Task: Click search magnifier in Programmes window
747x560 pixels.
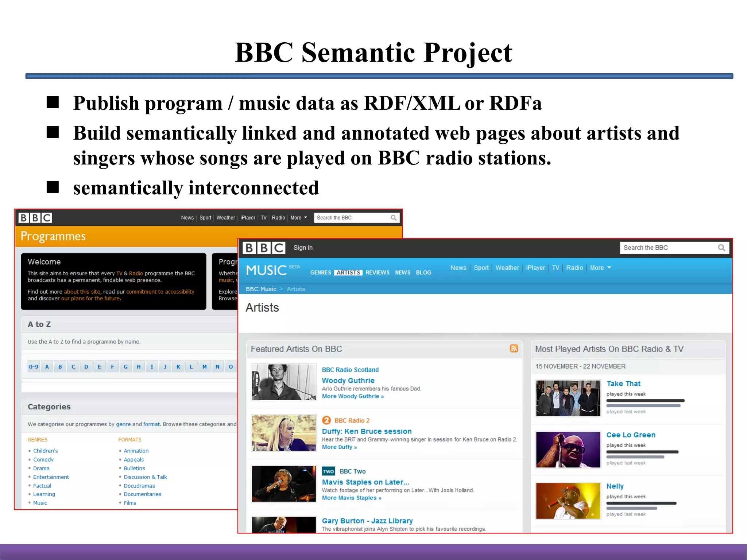Action: [394, 218]
